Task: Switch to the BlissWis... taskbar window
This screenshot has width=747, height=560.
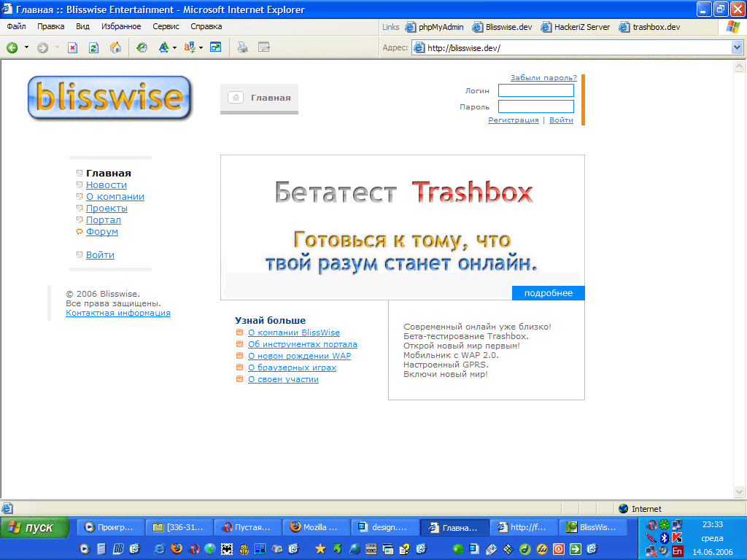Action: pyautogui.click(x=591, y=527)
